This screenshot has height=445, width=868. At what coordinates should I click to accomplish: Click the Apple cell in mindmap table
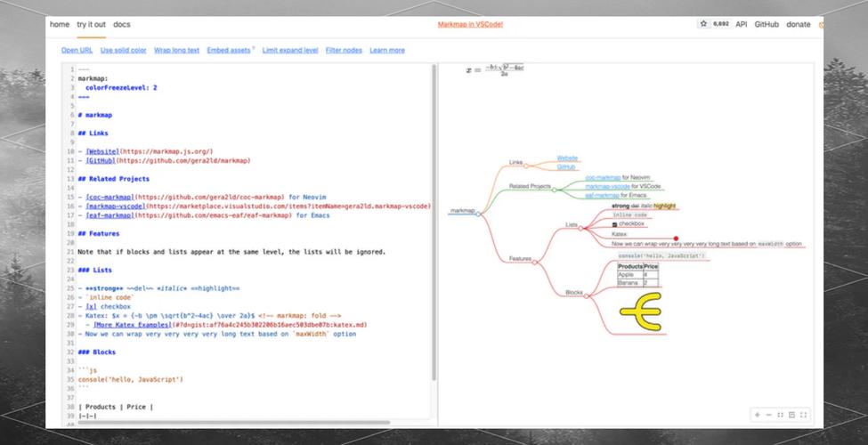(x=630, y=274)
